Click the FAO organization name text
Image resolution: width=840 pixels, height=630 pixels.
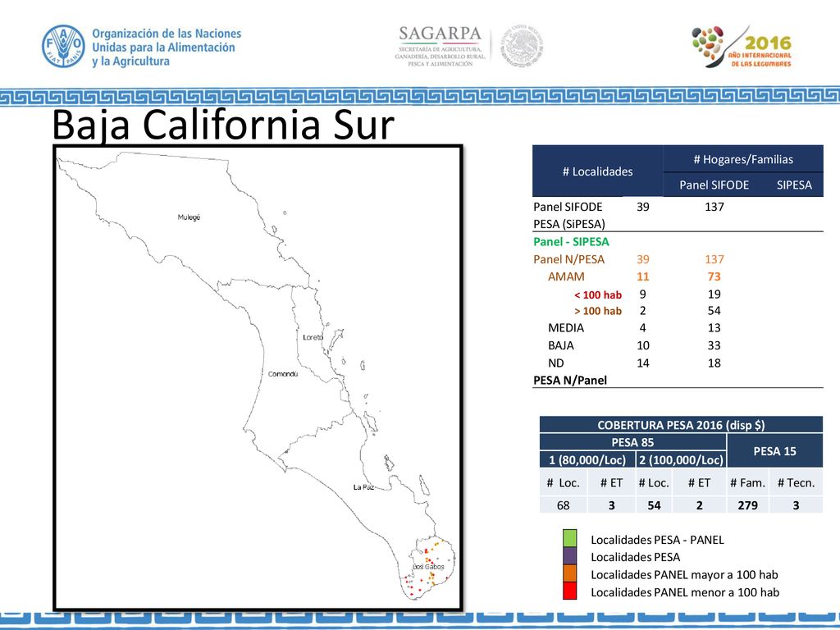coord(167,47)
